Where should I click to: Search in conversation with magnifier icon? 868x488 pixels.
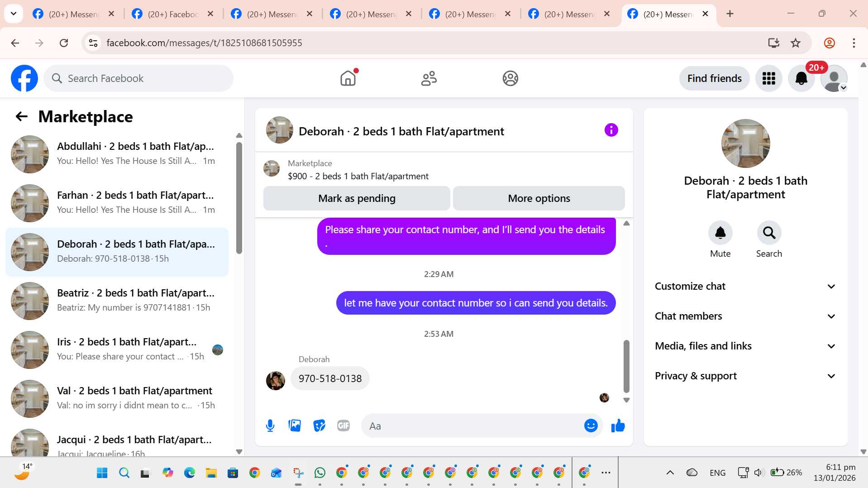(769, 233)
